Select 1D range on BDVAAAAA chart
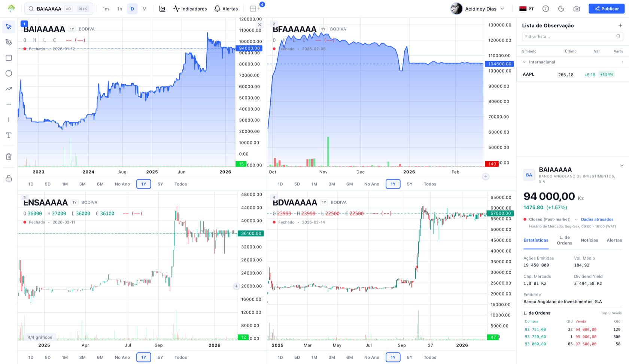This screenshot has height=364, width=629. (280, 357)
